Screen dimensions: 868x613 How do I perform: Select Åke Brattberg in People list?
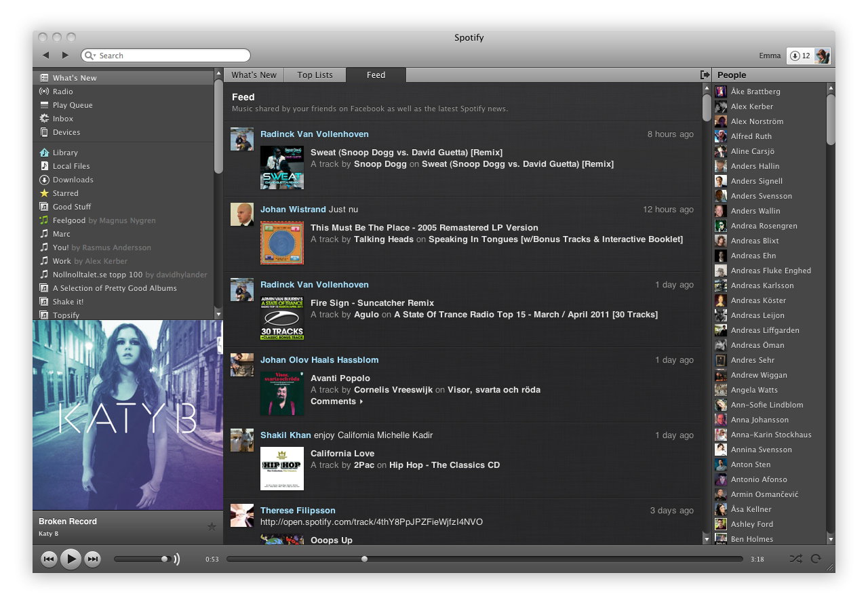pyautogui.click(x=769, y=92)
